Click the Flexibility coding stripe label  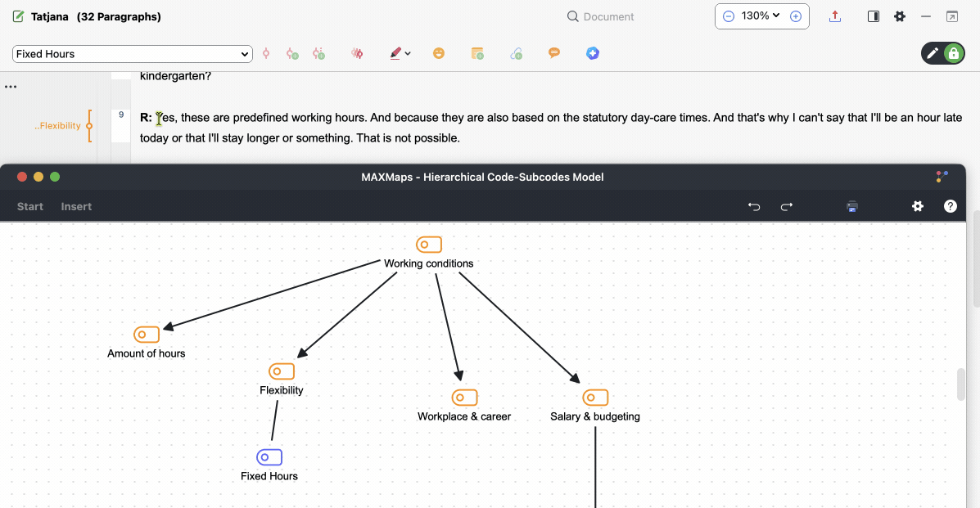click(x=57, y=126)
